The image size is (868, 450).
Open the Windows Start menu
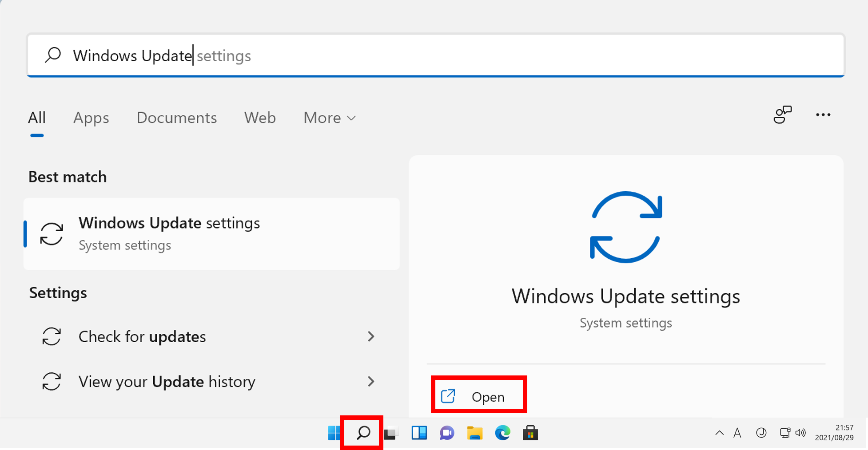(x=334, y=433)
